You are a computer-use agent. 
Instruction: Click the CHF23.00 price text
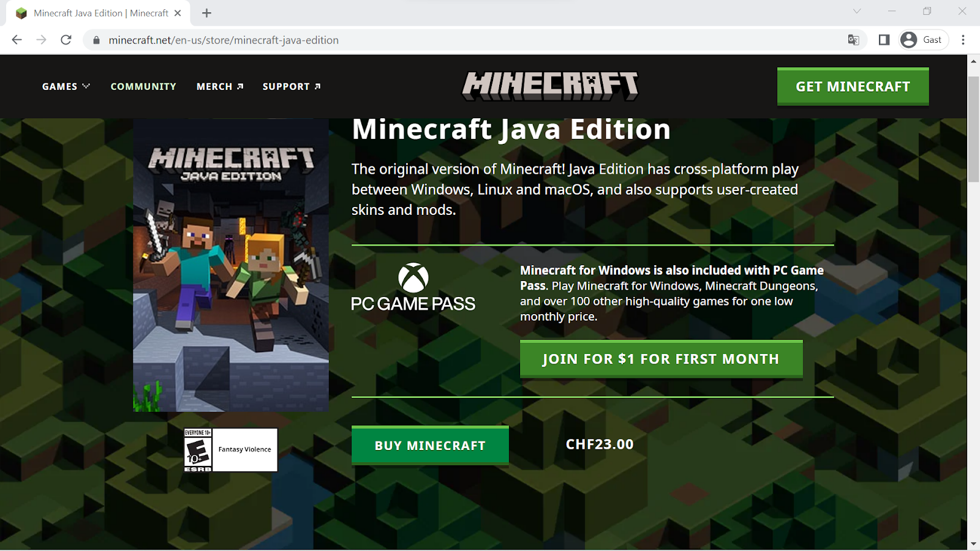pos(600,444)
